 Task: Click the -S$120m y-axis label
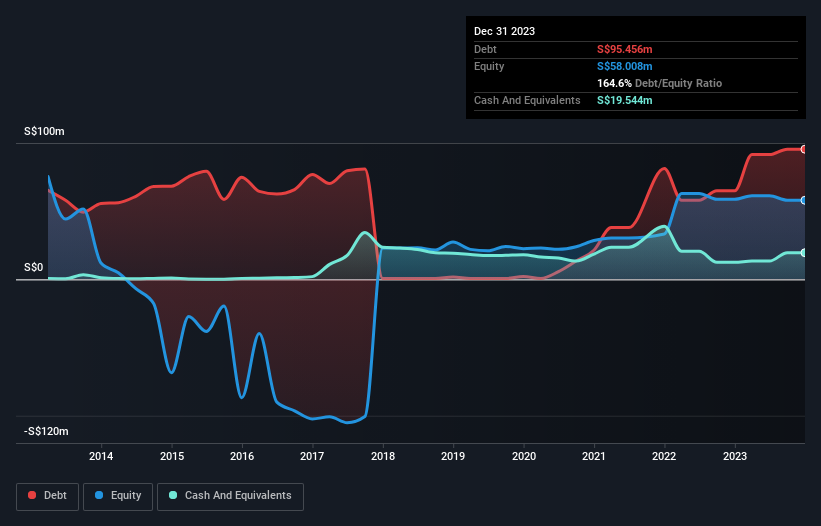[46, 431]
